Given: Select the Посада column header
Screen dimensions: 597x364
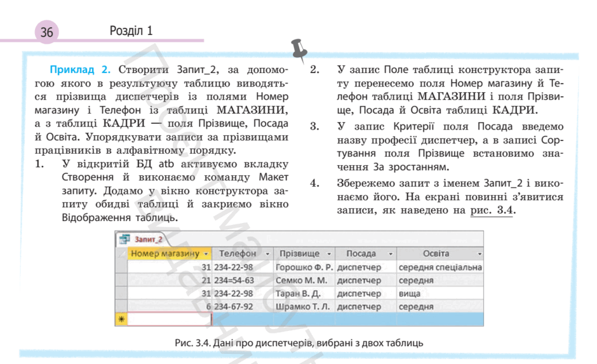Looking at the screenshot, I should (366, 253).
